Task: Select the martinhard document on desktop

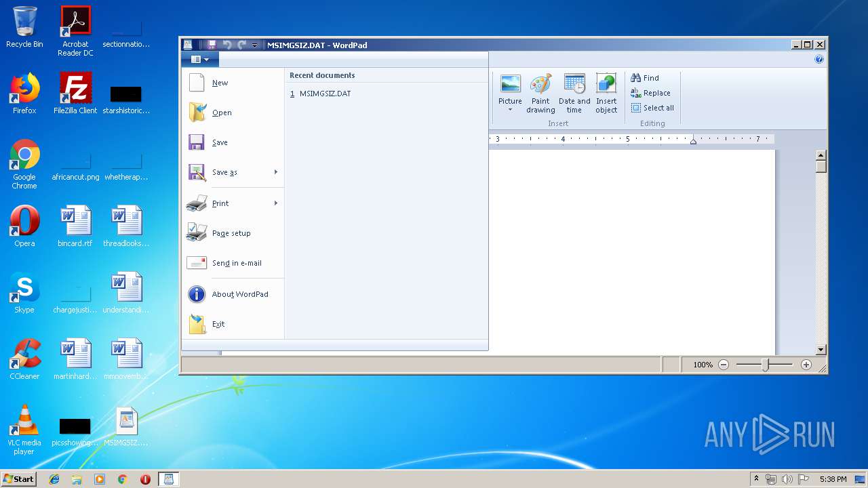Action: [75, 359]
